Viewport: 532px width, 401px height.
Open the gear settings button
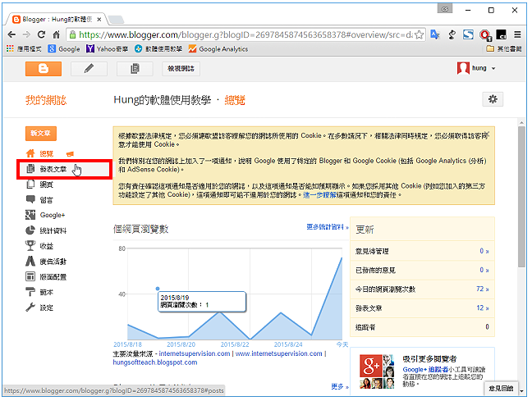493,99
